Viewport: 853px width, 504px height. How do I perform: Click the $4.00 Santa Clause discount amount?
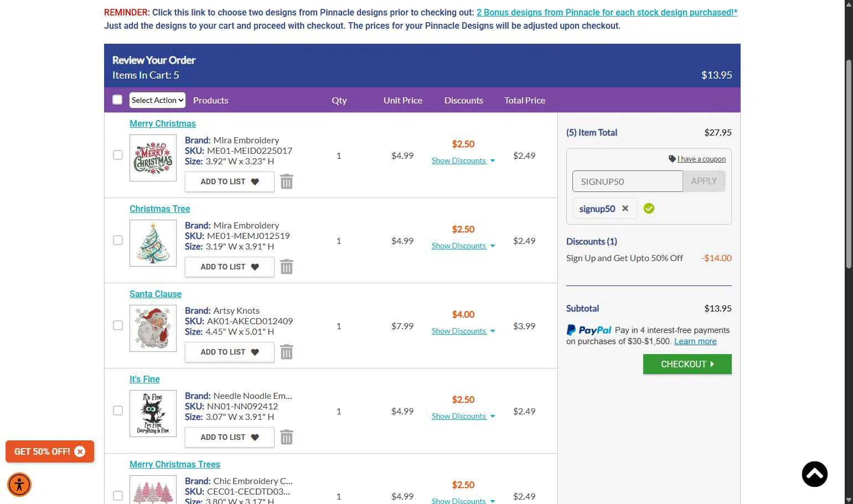tap(463, 314)
